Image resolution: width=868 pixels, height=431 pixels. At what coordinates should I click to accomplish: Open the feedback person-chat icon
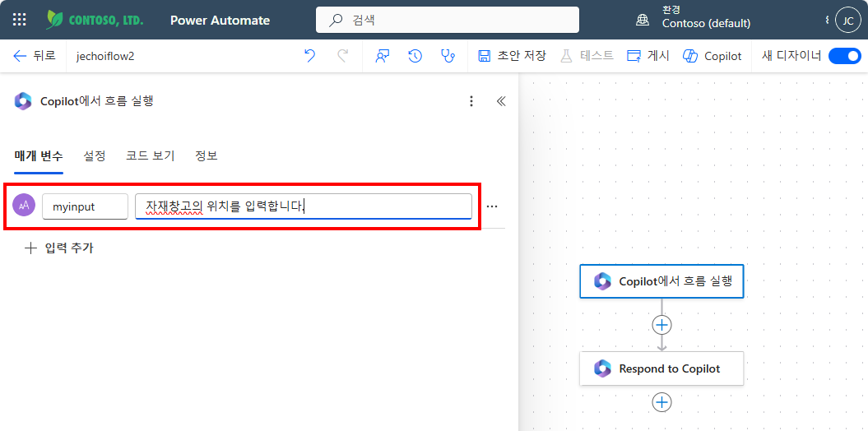coord(383,55)
